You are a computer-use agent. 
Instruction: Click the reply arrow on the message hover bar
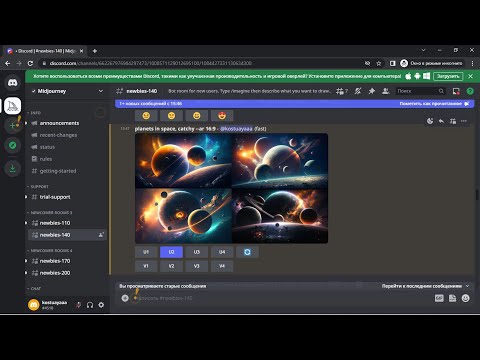tap(441, 121)
